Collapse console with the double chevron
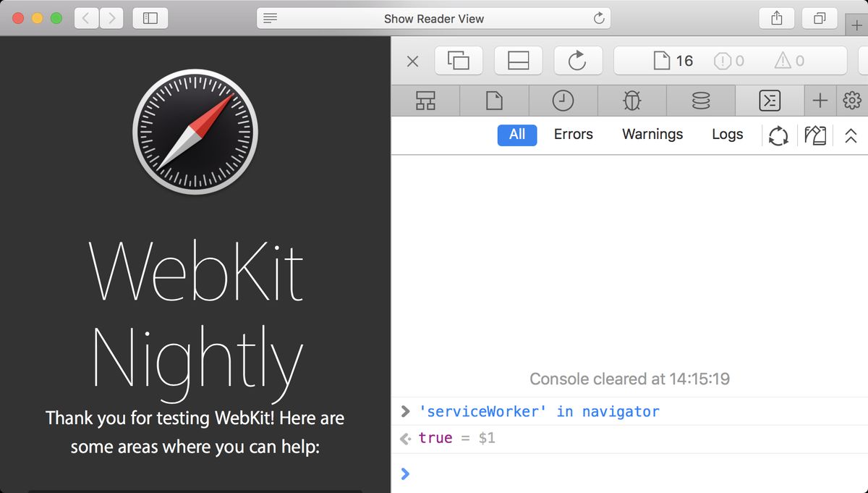The height and width of the screenshot is (493, 868). point(851,135)
